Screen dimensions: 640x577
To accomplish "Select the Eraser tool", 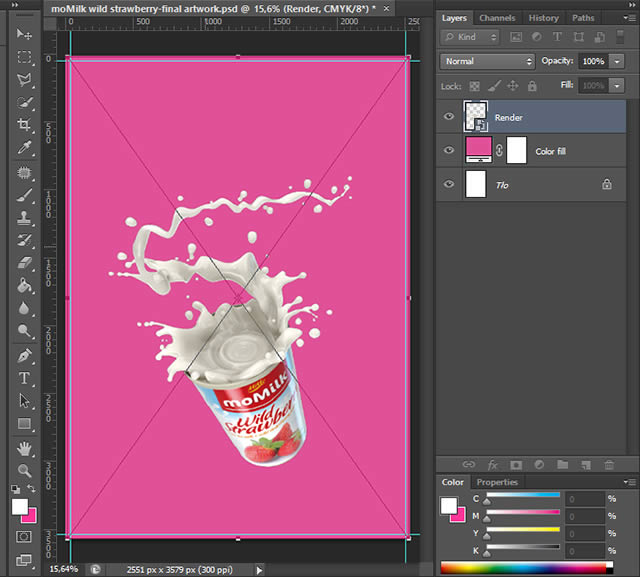I will pos(24,263).
